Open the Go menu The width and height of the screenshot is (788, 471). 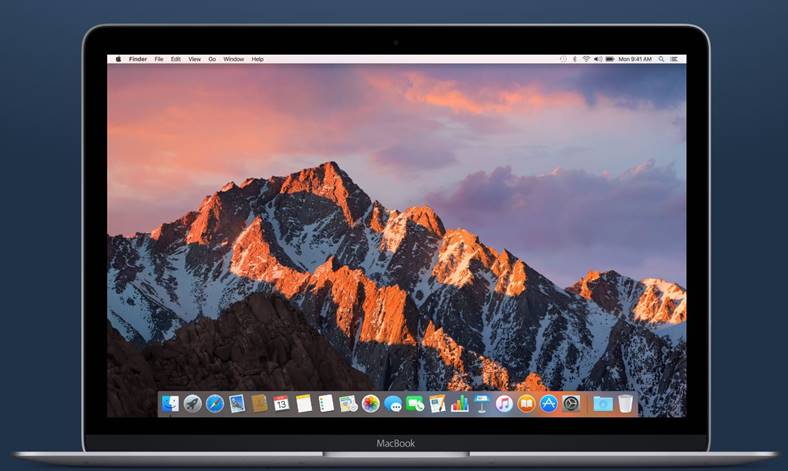212,59
